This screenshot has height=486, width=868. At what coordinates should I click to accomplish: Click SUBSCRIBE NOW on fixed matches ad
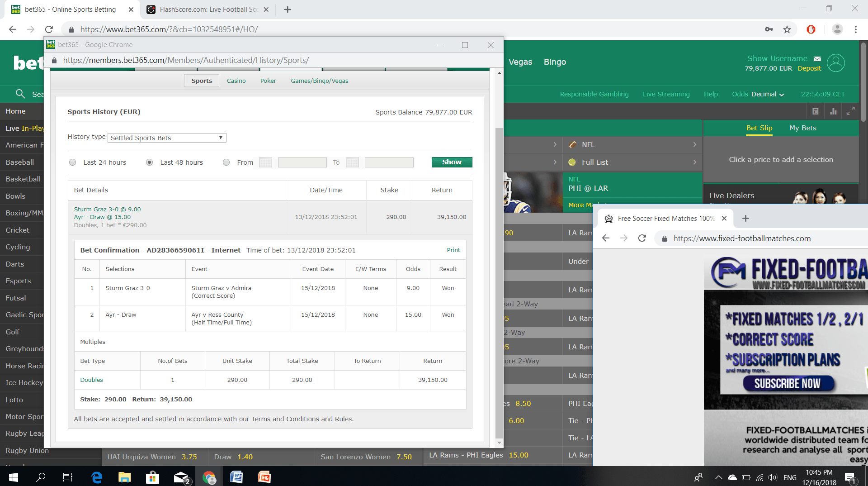coord(788,384)
